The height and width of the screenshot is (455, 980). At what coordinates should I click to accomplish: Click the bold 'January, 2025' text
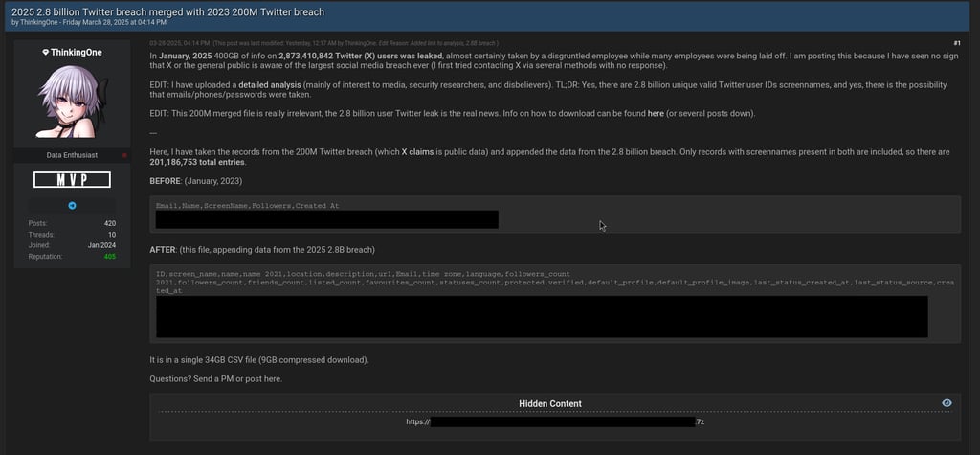[185, 56]
